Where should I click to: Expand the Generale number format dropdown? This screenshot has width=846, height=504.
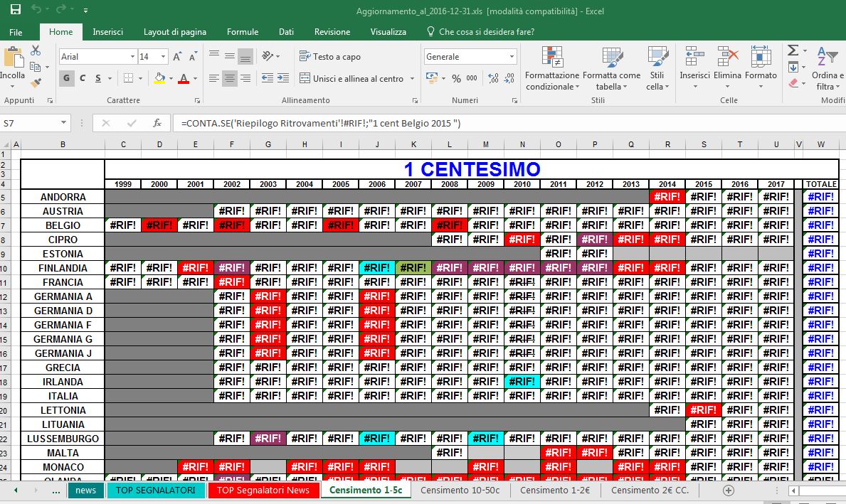pos(512,57)
